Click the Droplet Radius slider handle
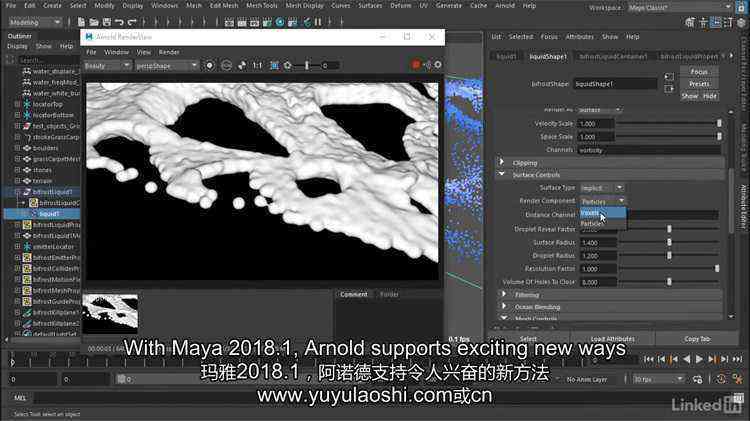 coord(669,255)
